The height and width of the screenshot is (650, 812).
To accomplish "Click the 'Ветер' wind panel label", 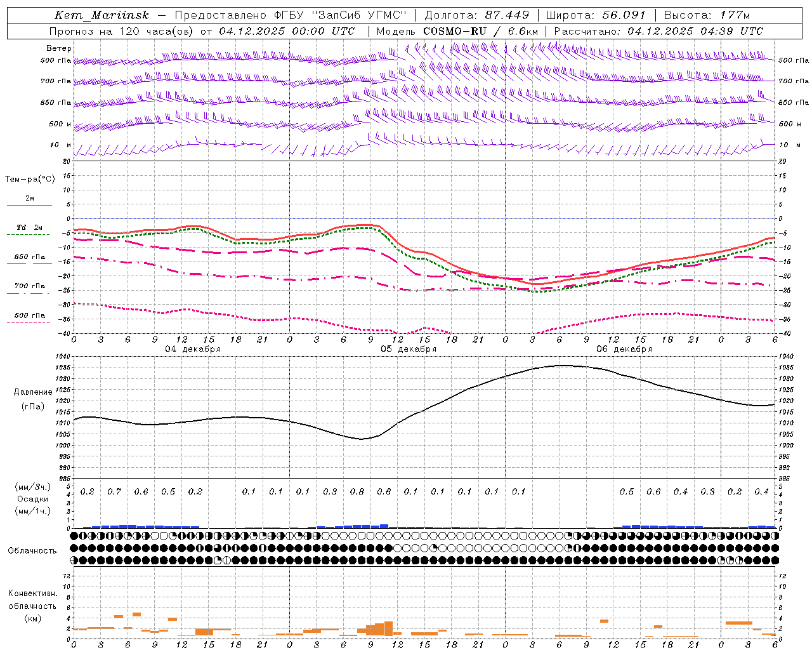I will 59,48.
